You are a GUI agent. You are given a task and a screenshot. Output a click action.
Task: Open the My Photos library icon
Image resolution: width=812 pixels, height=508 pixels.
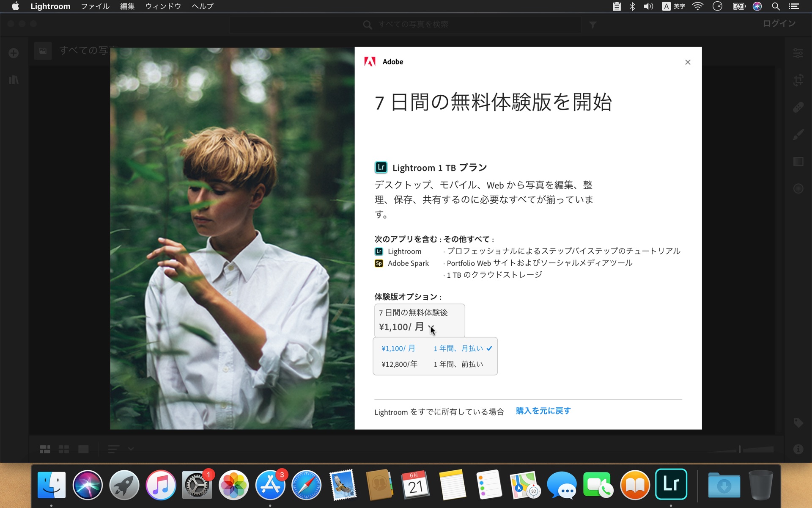pos(14,80)
